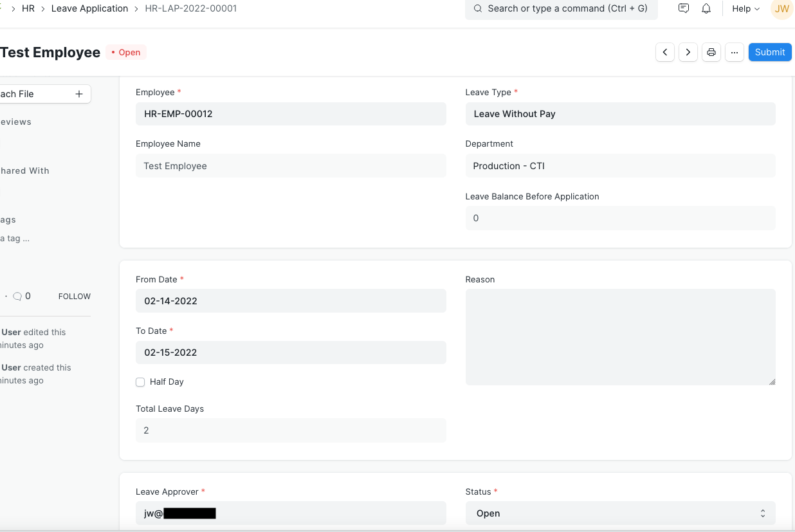Click the comment count bubble
Image resolution: width=795 pixels, height=532 pixels.
tap(21, 296)
